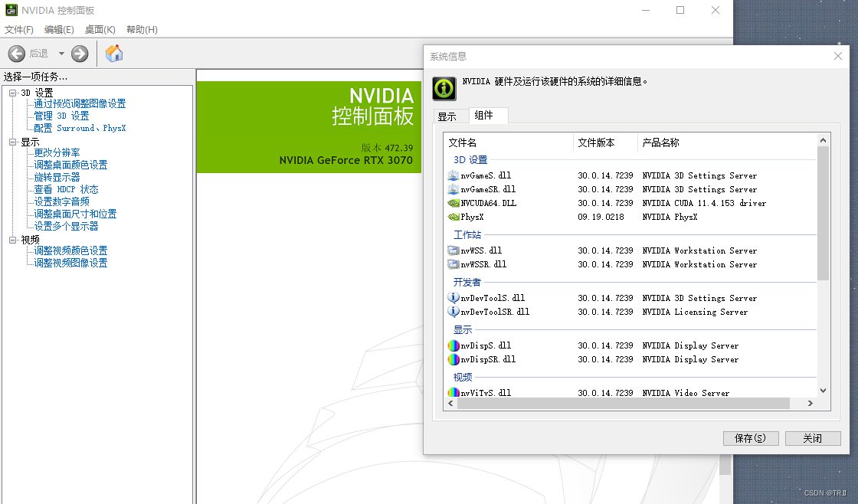The height and width of the screenshot is (504, 858).
Task: Click the nvWSS.dll file icon
Action: (453, 250)
